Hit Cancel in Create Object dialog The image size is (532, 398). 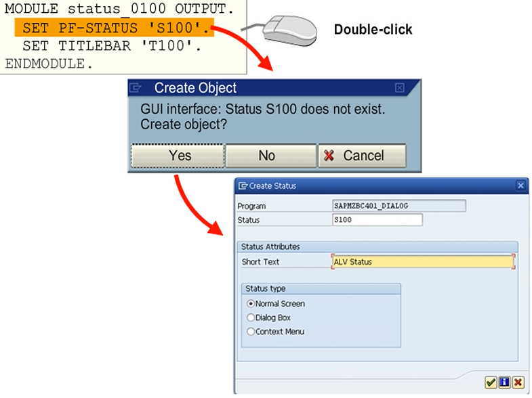coord(362,156)
